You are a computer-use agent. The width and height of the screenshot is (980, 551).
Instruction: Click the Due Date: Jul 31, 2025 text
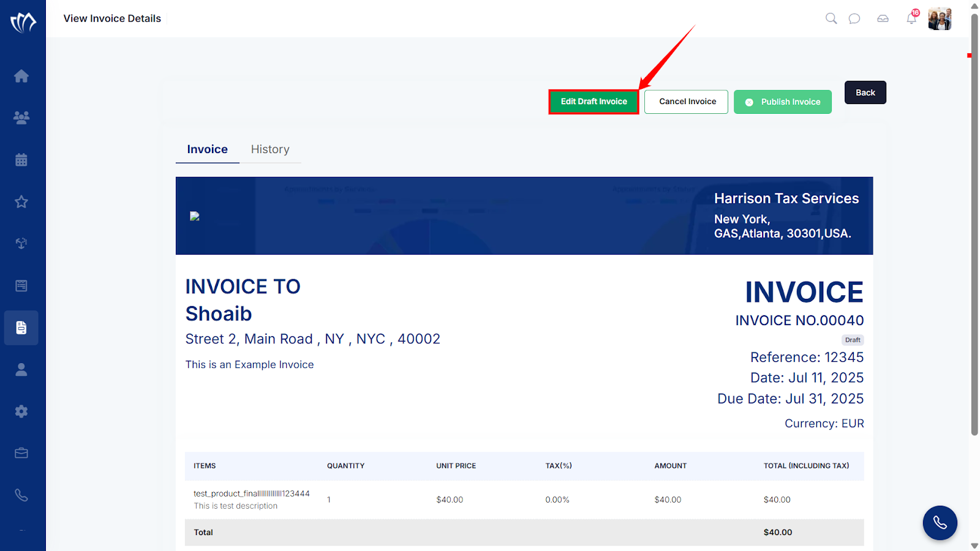(x=791, y=399)
